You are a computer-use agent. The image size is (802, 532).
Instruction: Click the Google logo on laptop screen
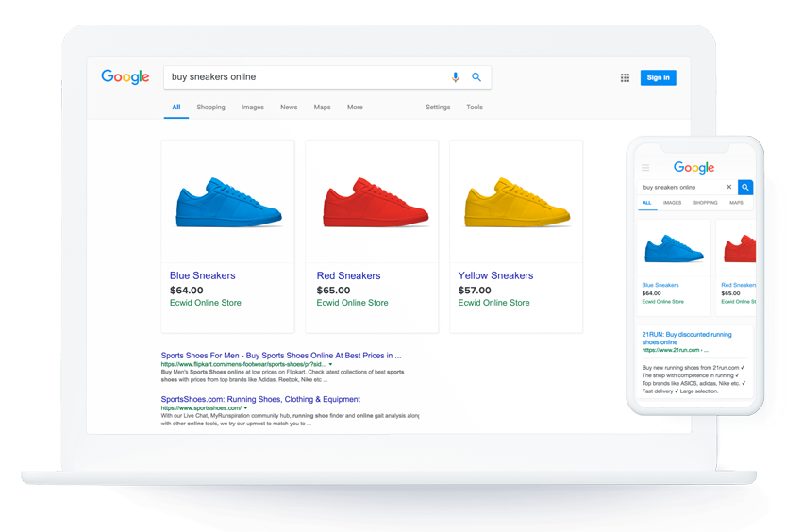tap(125, 76)
